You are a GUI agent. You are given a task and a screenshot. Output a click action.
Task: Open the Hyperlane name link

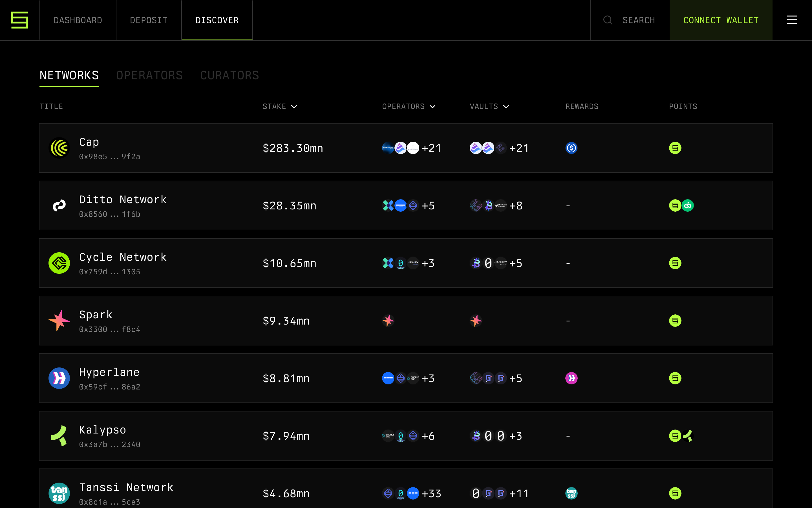109,372
